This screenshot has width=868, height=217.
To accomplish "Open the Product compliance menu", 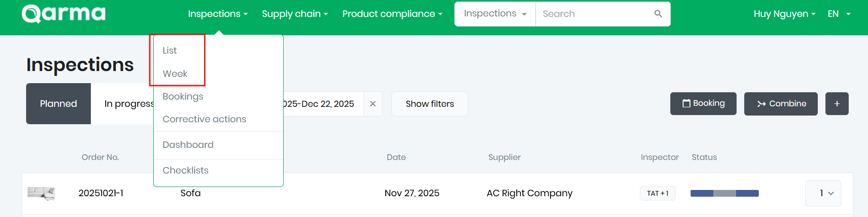I will click(392, 14).
